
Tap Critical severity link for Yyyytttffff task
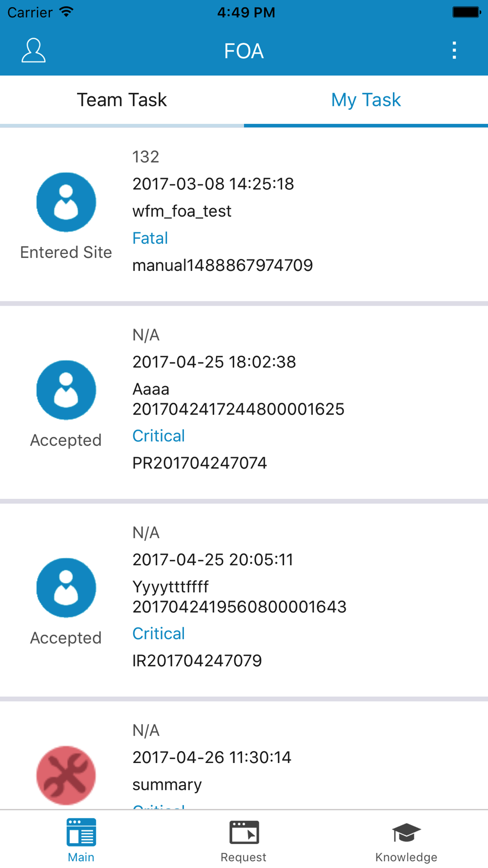159,634
